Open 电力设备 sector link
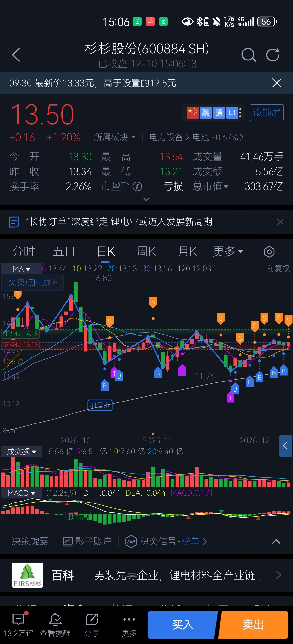This screenshot has height=644, width=293. pos(169,137)
